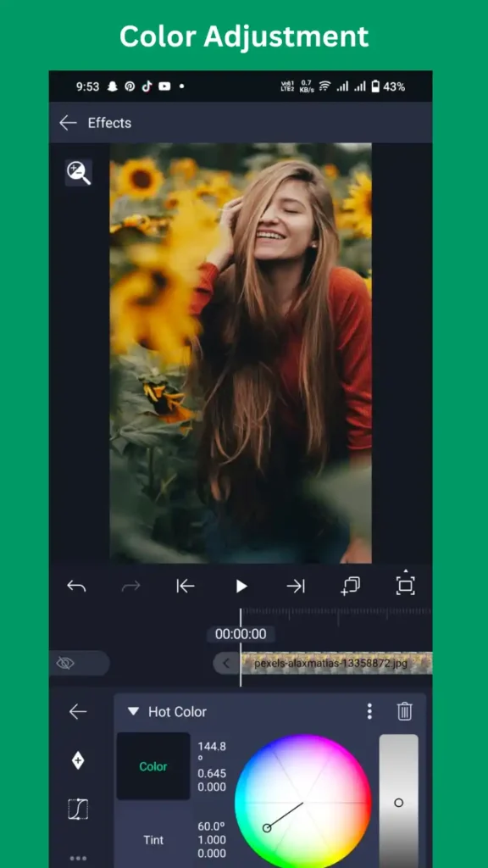Tap the 60.0° tint hue value
The height and width of the screenshot is (868, 488).
pos(211,826)
